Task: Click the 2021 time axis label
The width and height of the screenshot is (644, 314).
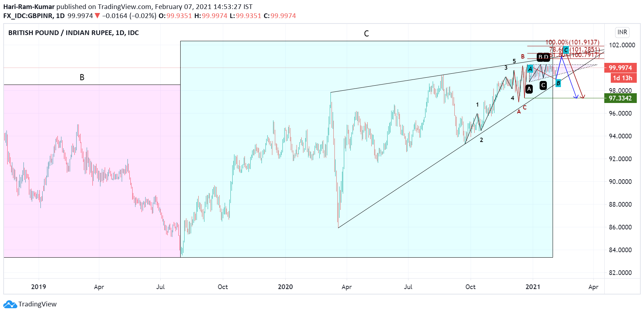Action: coord(533,287)
